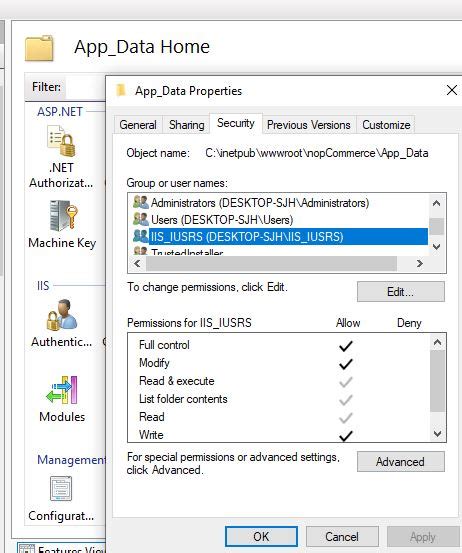Open .NET Authorization Rules icon

point(61,142)
